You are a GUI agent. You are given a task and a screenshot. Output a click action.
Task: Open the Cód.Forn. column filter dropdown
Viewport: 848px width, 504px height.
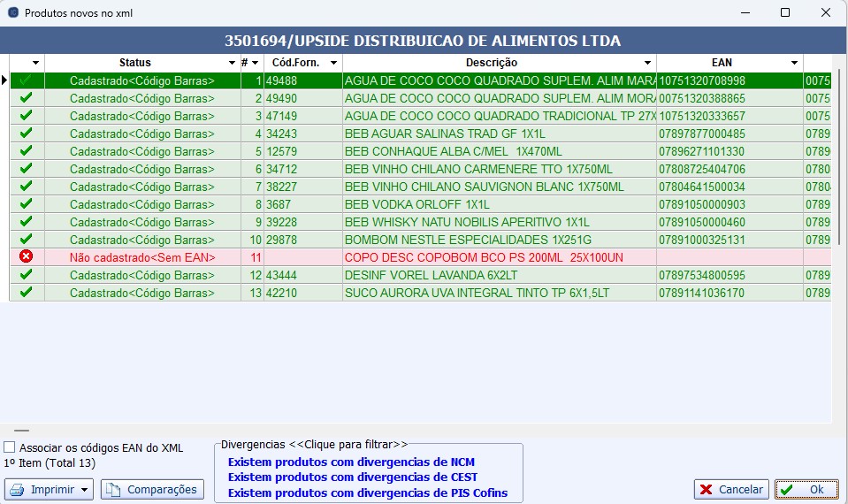[333, 63]
